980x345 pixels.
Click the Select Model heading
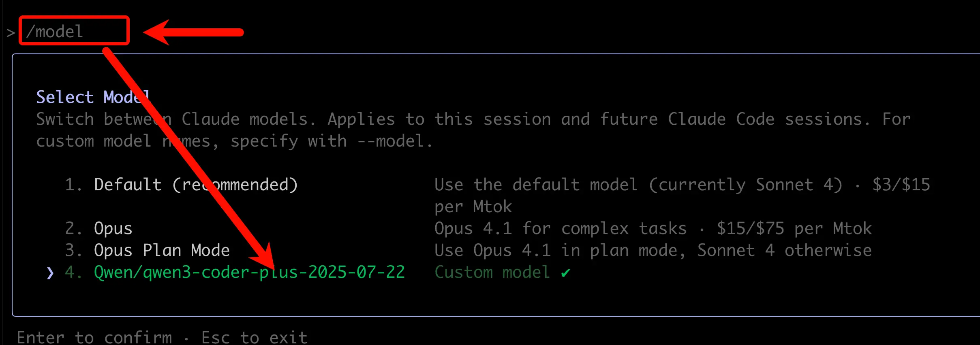(x=93, y=97)
